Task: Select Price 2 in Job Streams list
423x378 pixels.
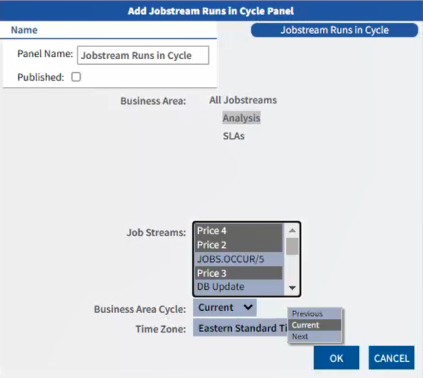Action: pos(239,245)
